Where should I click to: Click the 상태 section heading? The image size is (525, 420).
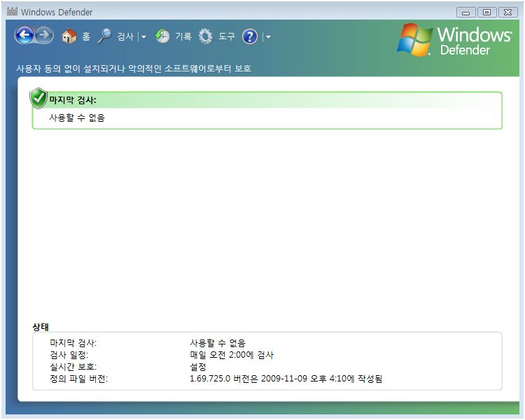point(41,327)
